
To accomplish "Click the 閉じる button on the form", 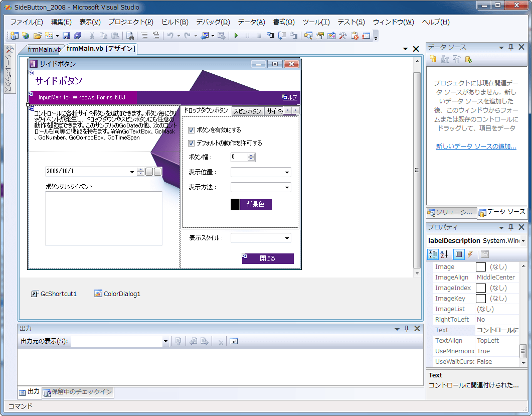I will (x=268, y=258).
